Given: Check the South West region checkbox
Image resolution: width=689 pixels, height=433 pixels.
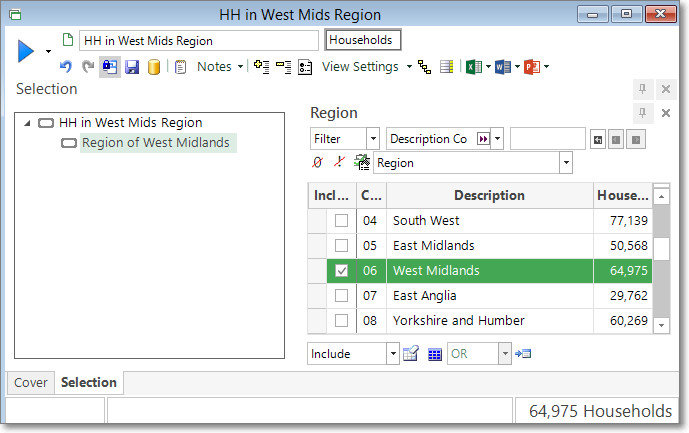Looking at the screenshot, I should click(341, 221).
